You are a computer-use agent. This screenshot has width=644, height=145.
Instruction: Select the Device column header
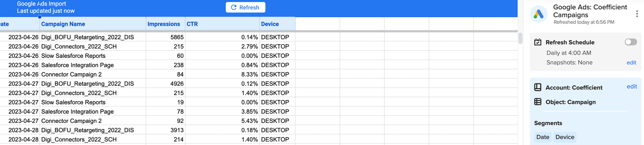click(270, 24)
